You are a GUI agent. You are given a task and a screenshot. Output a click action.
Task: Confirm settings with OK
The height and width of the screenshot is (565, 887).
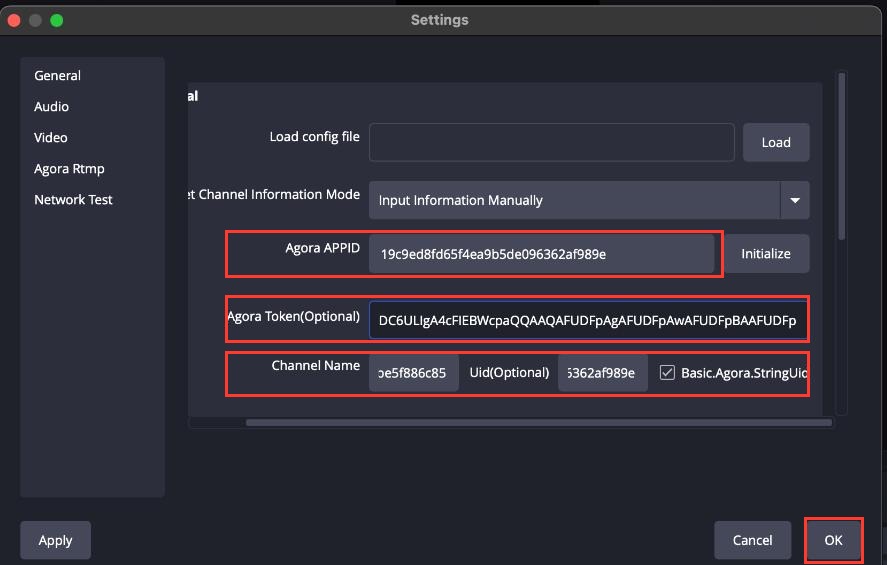[x=833, y=540]
